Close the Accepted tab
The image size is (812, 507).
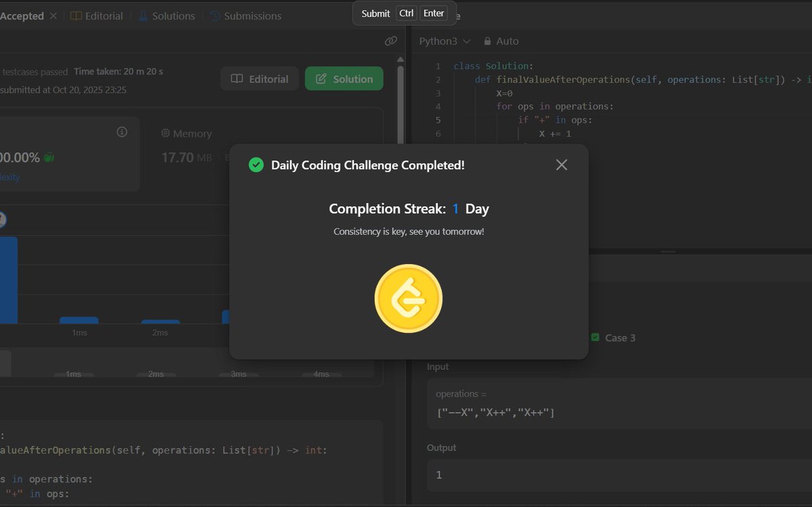click(53, 16)
